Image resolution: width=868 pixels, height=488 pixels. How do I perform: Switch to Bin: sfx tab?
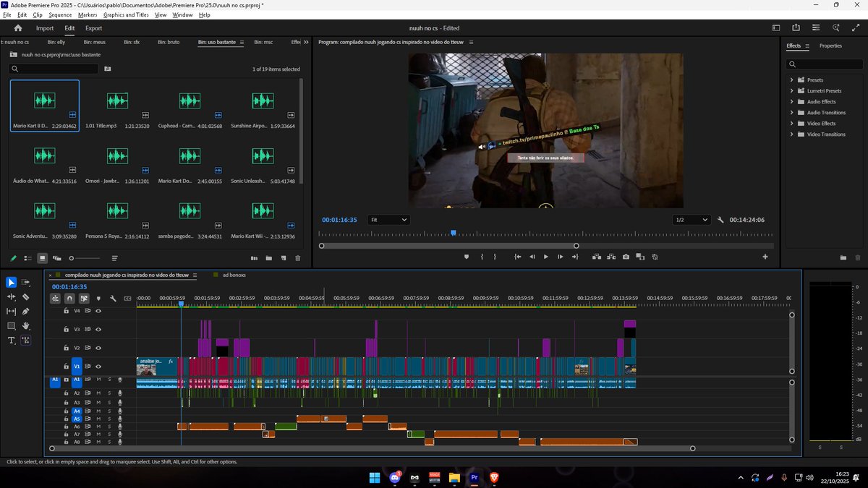point(132,42)
